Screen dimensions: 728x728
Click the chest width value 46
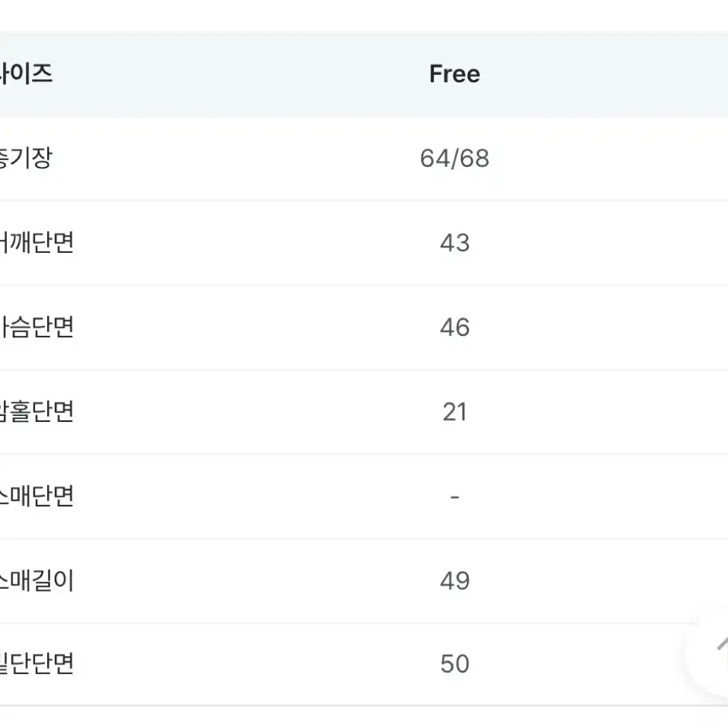coord(455,327)
